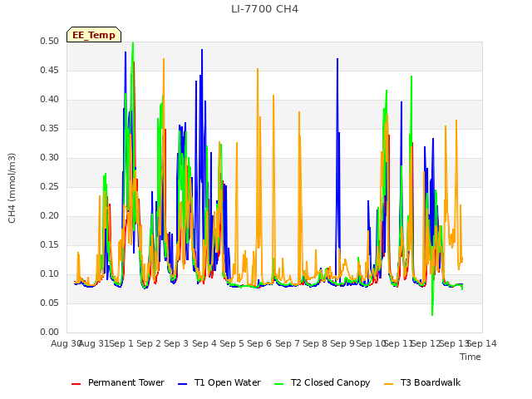The height and width of the screenshot is (399, 532).
Task: Toggle the T2 Closed Canopy legend entry
Action: point(322,382)
